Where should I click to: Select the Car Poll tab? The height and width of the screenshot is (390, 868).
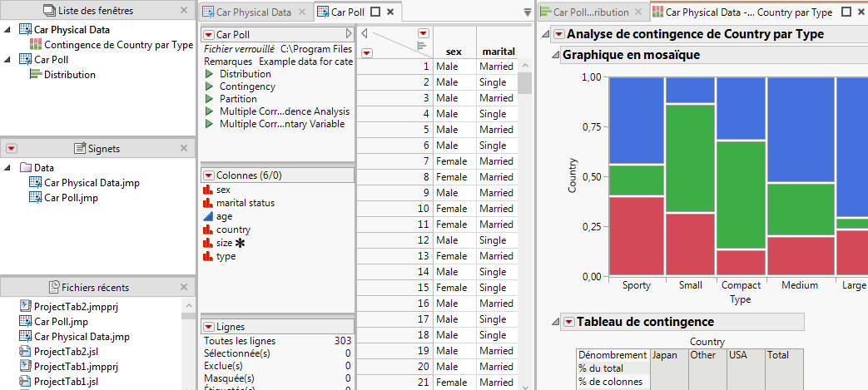348,12
